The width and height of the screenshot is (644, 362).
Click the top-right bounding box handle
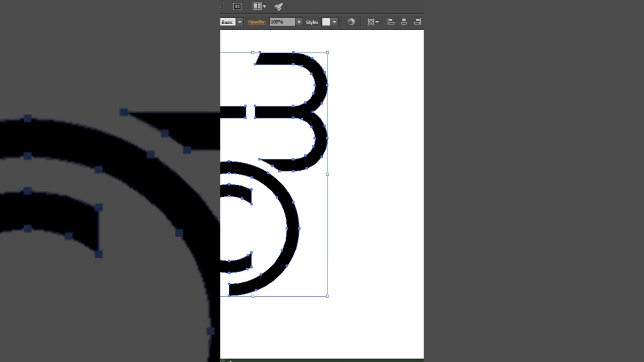click(x=328, y=52)
